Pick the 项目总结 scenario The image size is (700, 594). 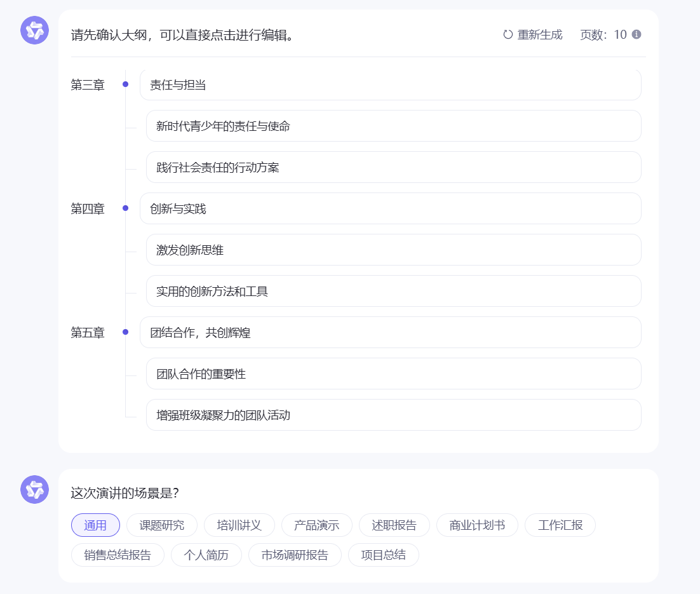coord(384,555)
